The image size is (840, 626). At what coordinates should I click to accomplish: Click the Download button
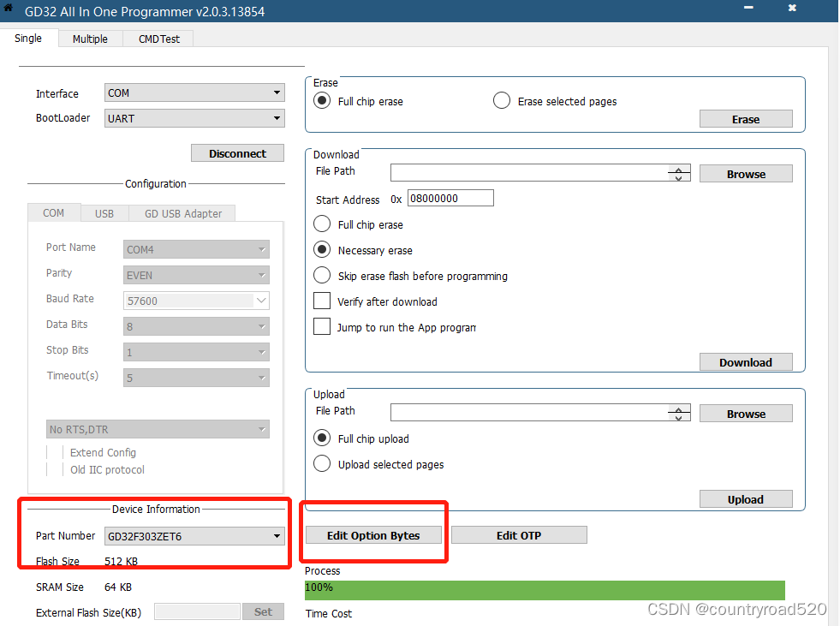click(746, 362)
